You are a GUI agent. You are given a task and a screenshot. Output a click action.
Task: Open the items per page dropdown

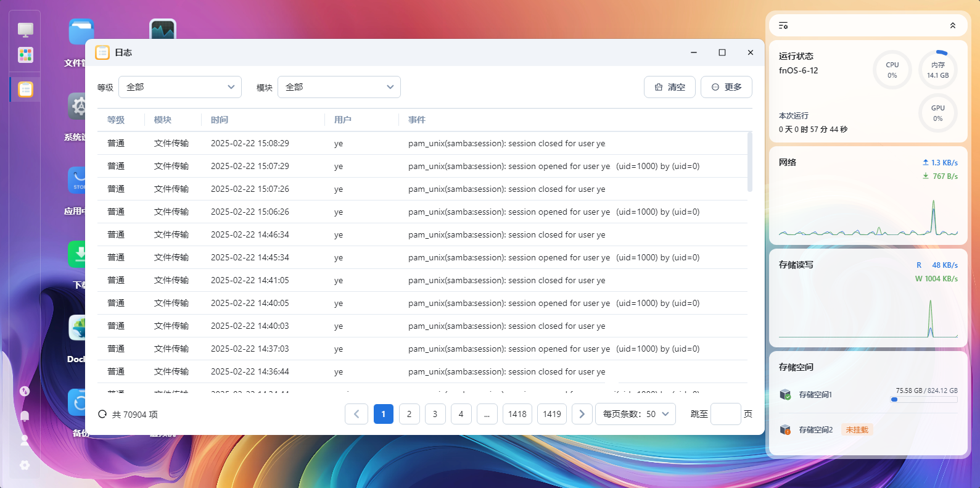click(636, 414)
